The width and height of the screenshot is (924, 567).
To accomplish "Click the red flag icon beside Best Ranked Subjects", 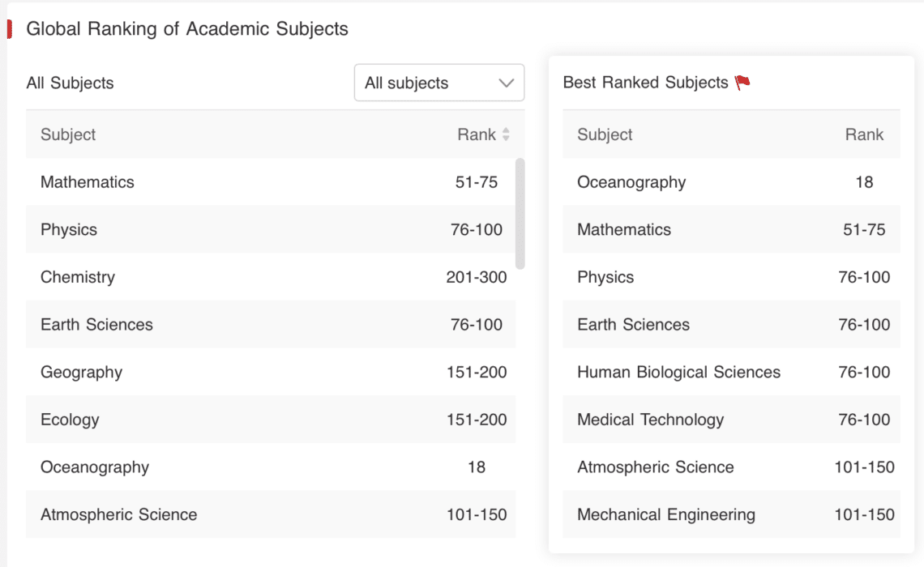I will point(742,83).
